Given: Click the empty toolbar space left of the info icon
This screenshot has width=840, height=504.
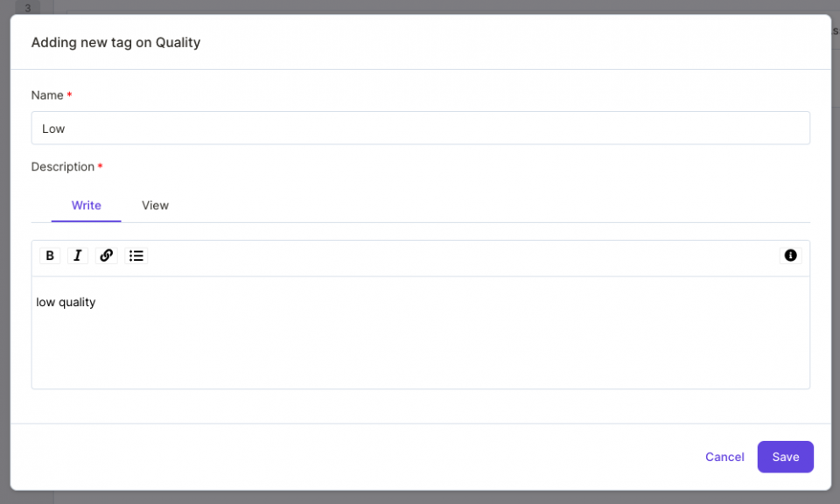Looking at the screenshot, I should 464,256.
